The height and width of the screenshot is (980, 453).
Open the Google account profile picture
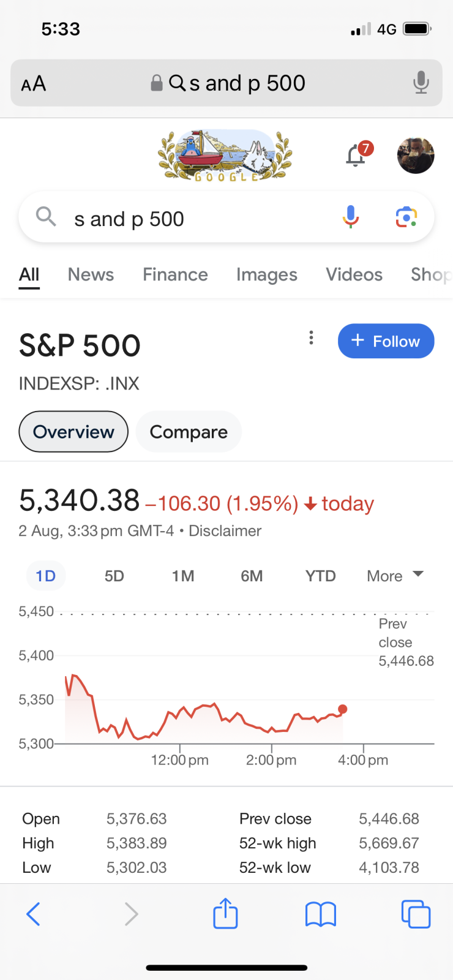pos(416,155)
